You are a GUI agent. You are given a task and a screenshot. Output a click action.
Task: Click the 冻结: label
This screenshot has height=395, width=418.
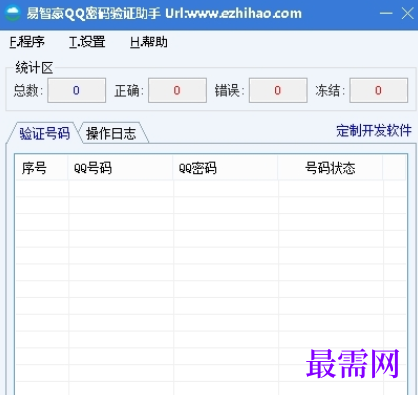click(330, 91)
